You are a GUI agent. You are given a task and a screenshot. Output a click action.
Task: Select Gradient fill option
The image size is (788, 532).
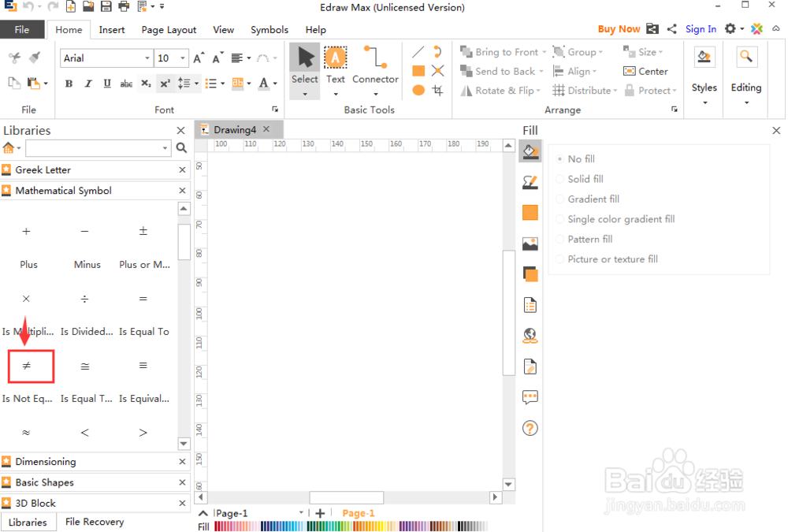coord(588,199)
